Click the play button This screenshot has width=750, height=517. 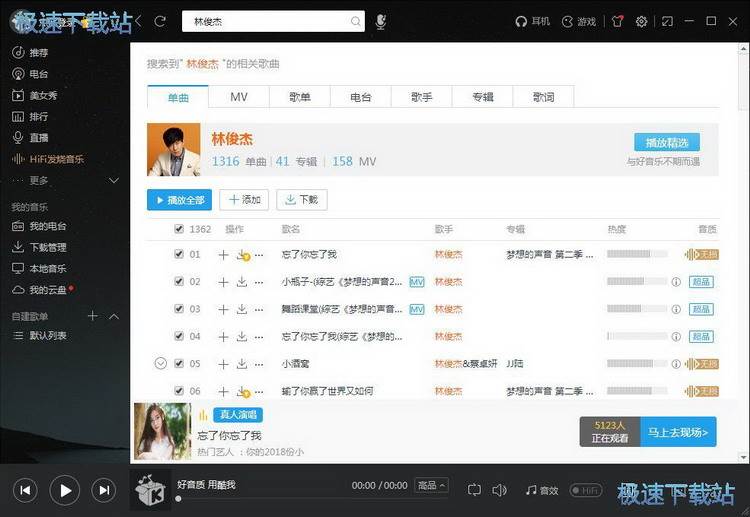click(65, 490)
